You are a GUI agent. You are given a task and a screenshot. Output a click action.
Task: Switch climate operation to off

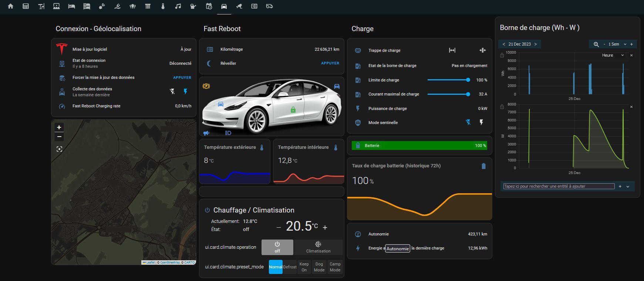coord(277,247)
